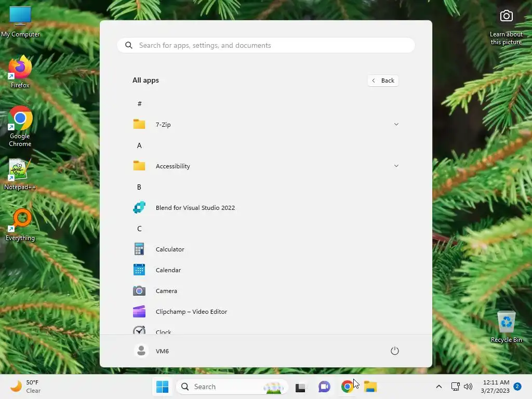
Task: Expand the Accessibility folder chevron
Action: 396,166
